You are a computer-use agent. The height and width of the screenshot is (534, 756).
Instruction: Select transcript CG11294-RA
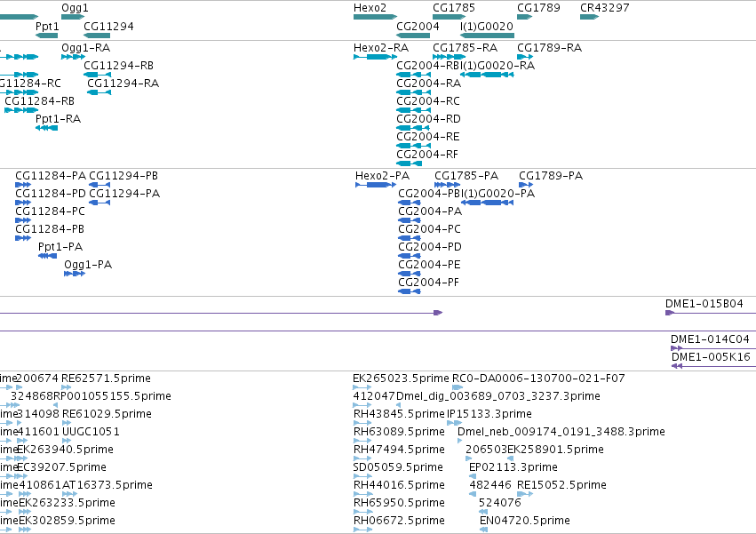[99, 92]
